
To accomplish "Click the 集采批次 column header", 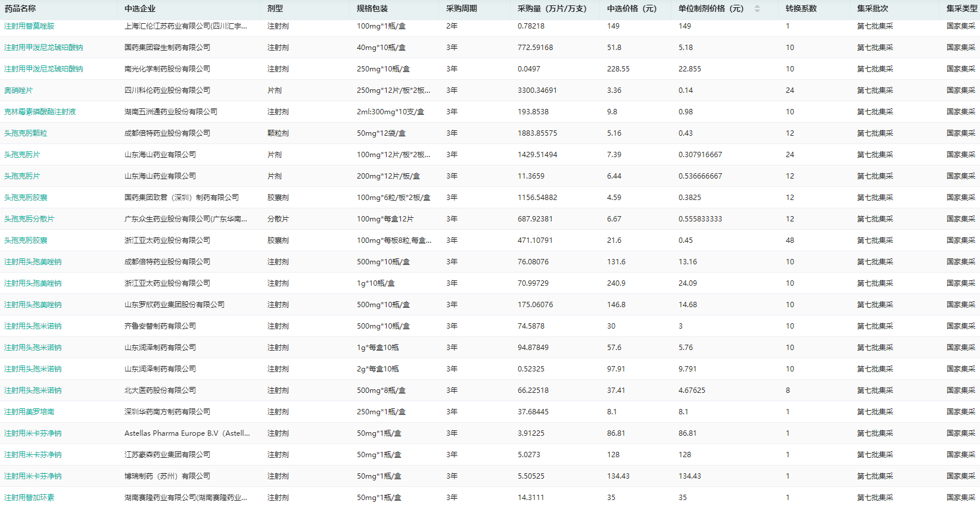I will (873, 9).
